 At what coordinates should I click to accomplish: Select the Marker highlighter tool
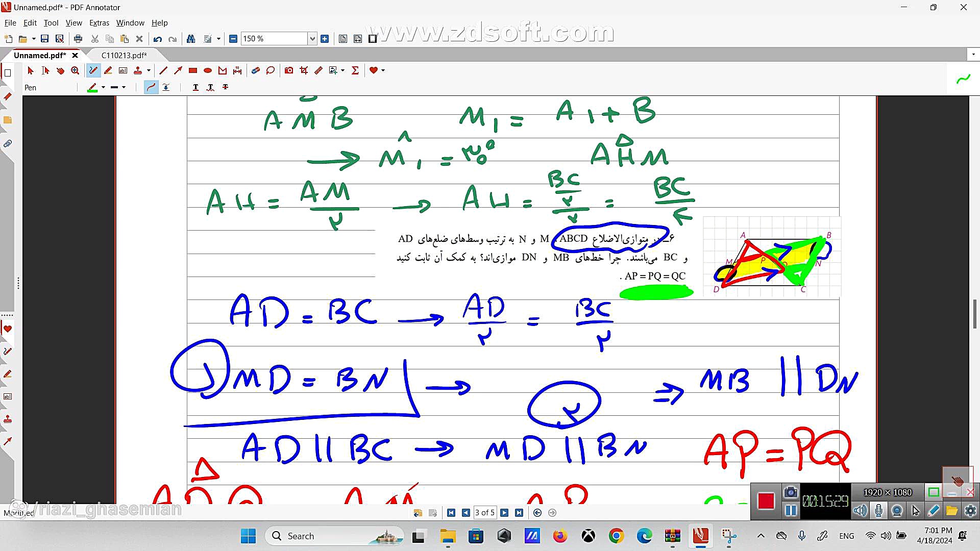click(x=108, y=70)
